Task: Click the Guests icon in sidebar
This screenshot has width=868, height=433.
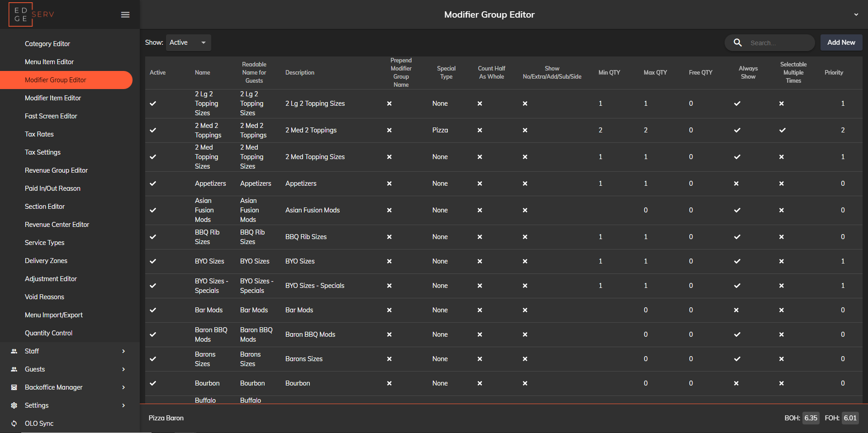Action: click(x=14, y=369)
